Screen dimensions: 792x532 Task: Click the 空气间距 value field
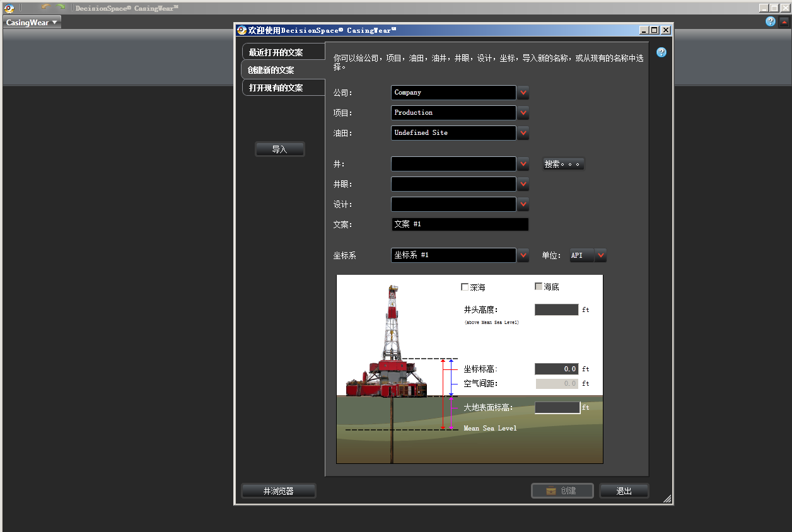coord(557,383)
